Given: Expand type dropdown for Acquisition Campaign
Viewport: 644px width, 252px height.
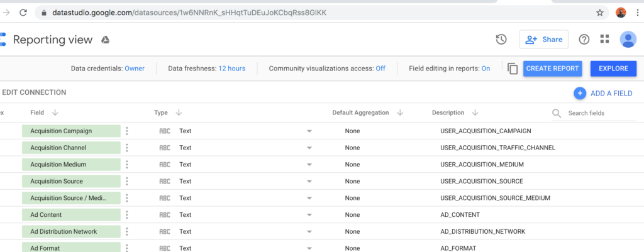Looking at the screenshot, I should click(309, 131).
